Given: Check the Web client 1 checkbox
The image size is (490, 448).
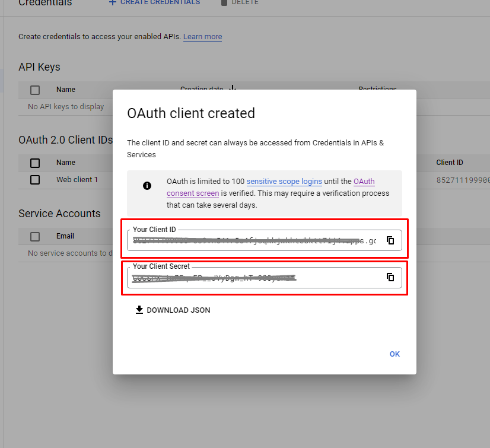Looking at the screenshot, I should [x=34, y=179].
